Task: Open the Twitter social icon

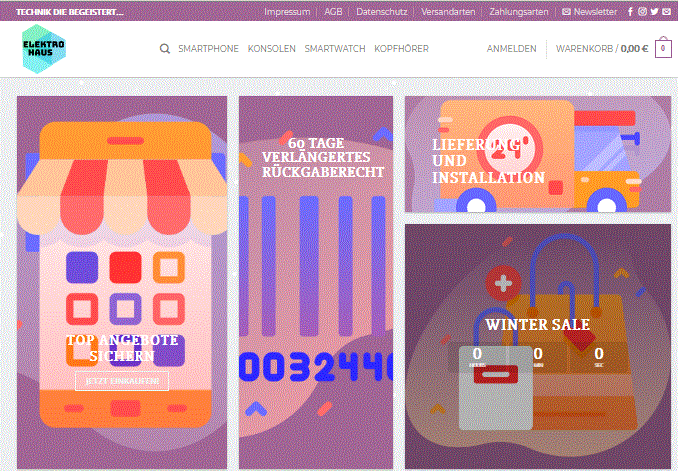Action: point(655,12)
